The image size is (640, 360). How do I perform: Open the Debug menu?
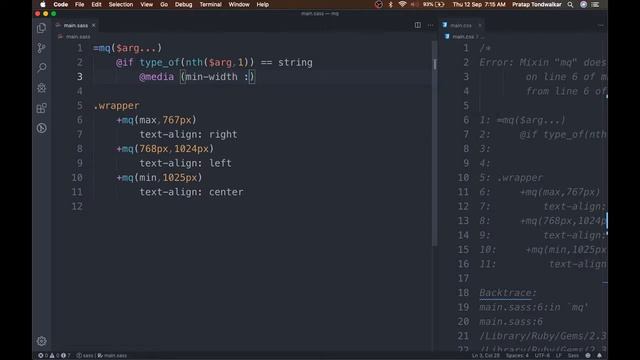(184, 4)
